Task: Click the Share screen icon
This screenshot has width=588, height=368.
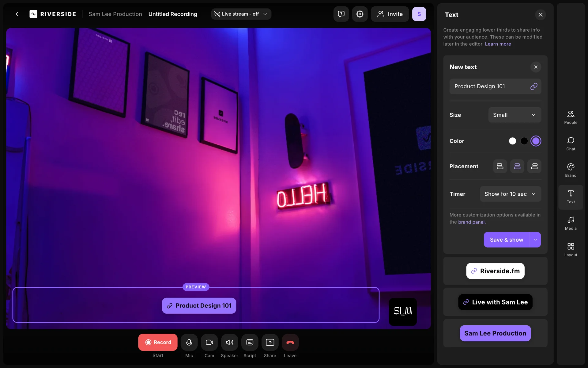Action: [270, 342]
